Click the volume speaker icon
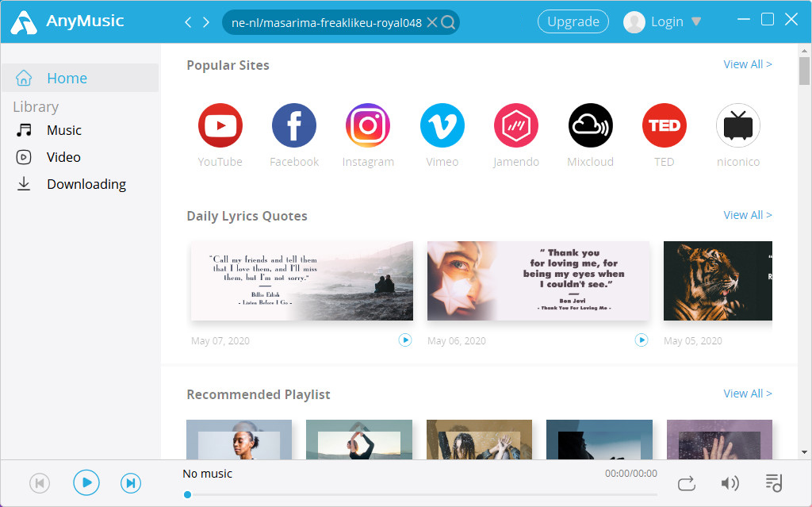 click(x=730, y=483)
